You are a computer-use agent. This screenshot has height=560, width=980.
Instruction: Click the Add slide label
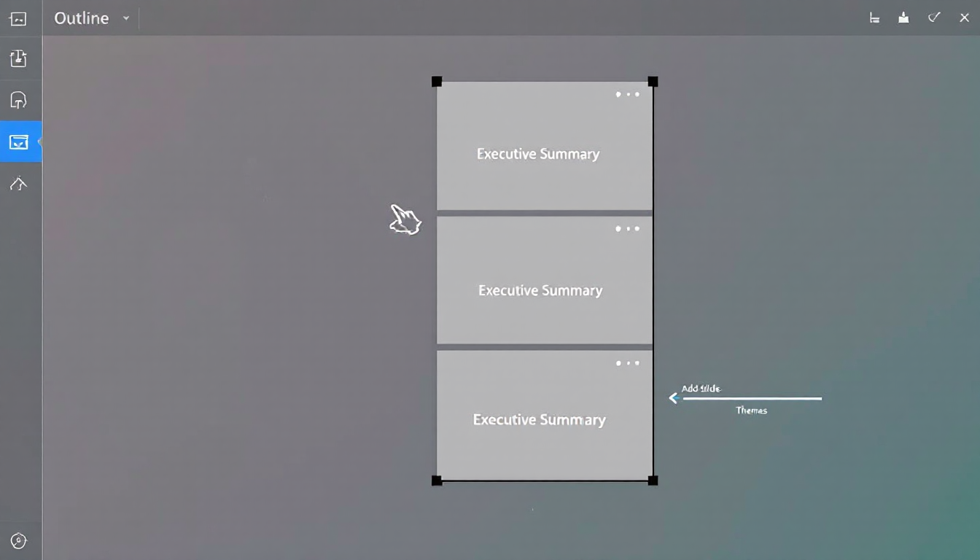click(x=701, y=389)
